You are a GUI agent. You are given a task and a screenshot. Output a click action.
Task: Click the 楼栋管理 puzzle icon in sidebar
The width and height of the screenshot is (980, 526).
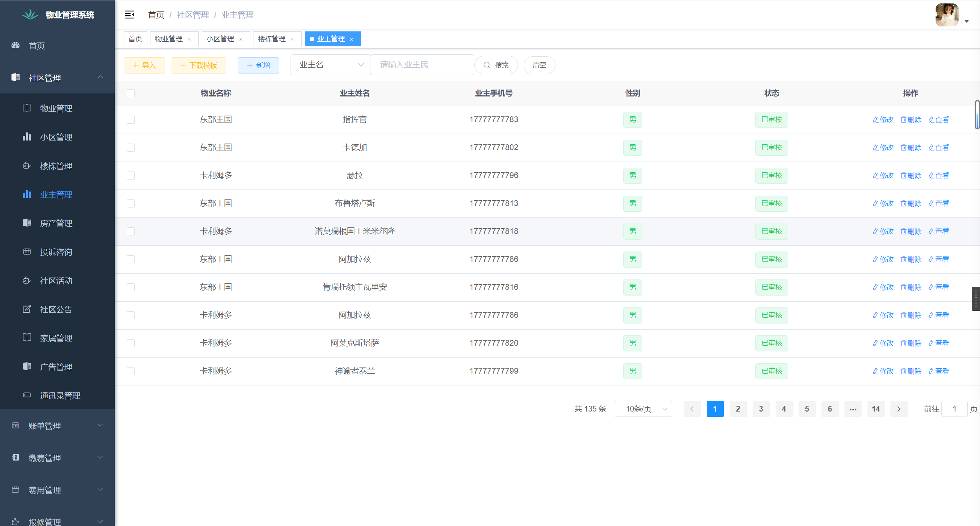pyautogui.click(x=27, y=165)
